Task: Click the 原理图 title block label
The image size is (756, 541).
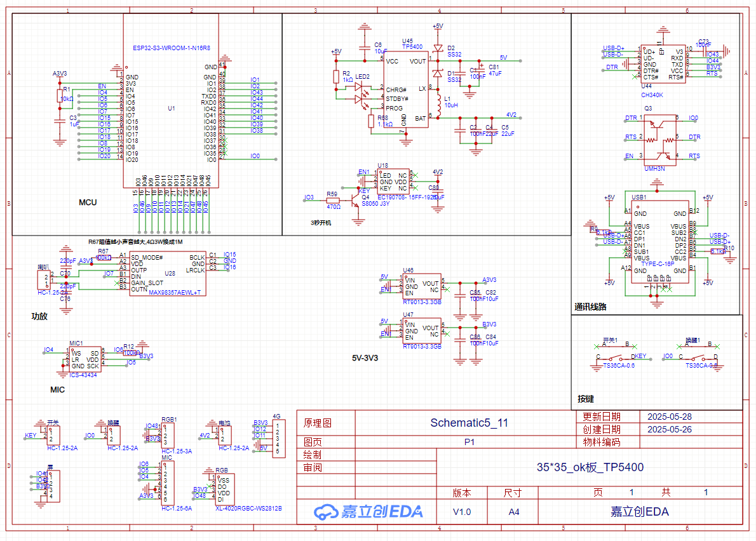Action: 317,423
